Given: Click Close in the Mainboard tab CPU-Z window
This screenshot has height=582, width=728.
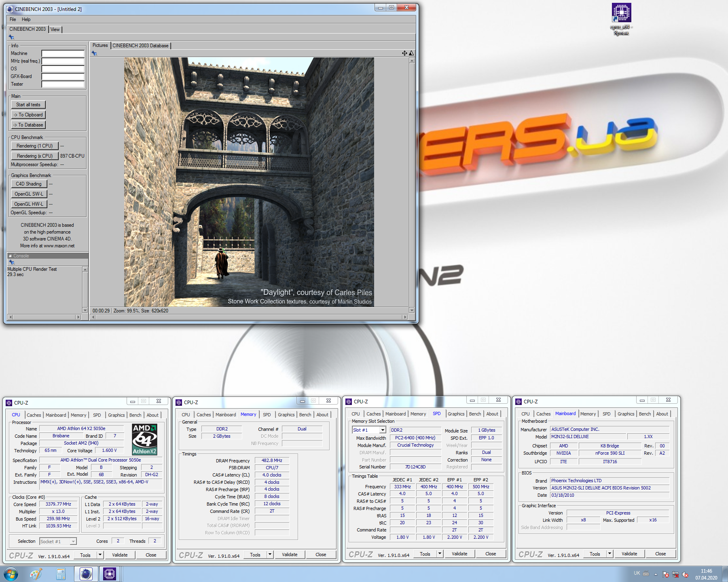Looking at the screenshot, I should coord(660,554).
